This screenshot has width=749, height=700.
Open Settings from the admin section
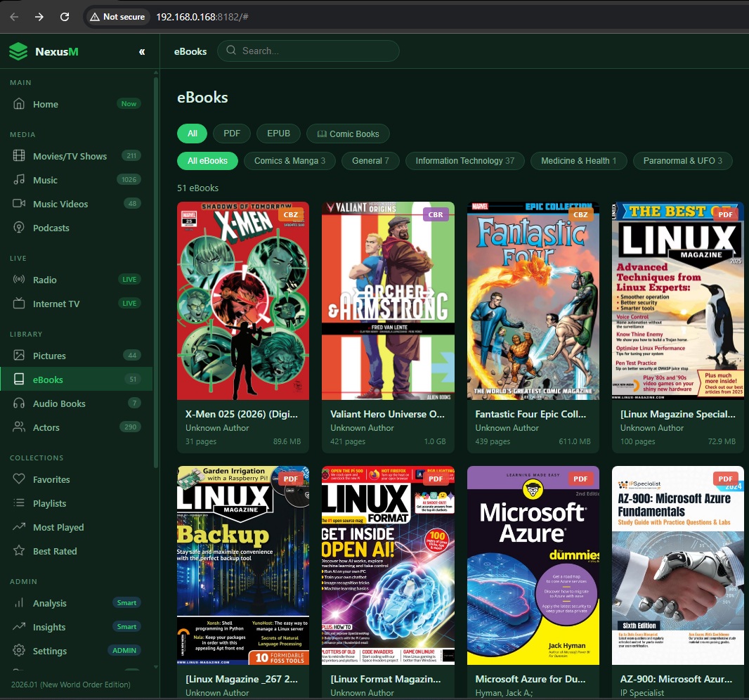49,651
